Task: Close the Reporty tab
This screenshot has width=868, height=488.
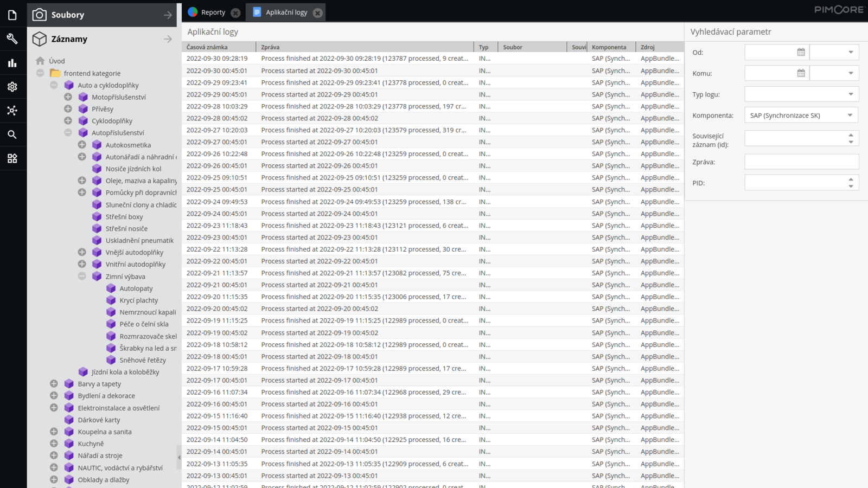Action: (235, 12)
